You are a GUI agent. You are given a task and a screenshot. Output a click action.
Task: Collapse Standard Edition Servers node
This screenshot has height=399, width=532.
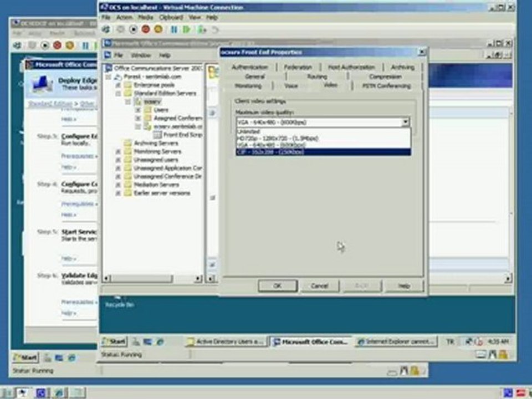(119, 93)
